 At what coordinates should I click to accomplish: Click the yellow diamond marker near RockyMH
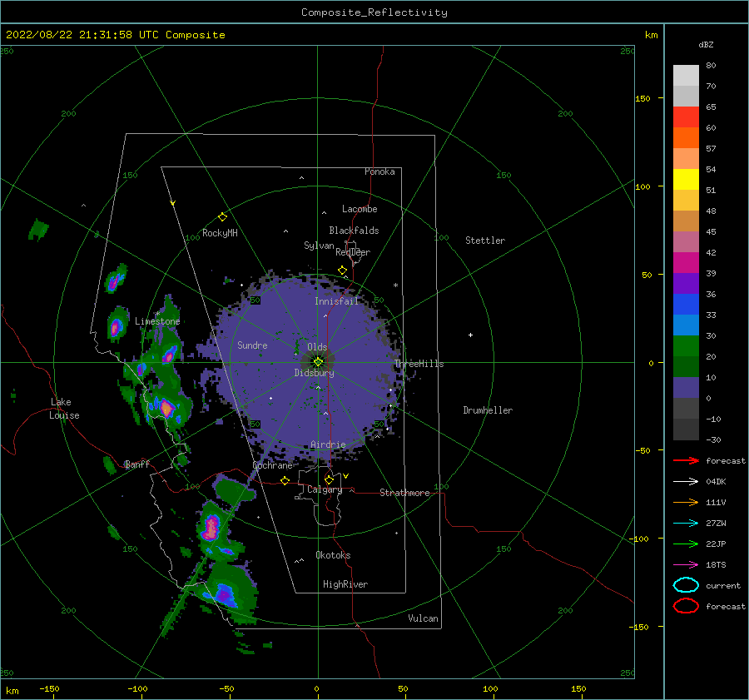pyautogui.click(x=222, y=217)
